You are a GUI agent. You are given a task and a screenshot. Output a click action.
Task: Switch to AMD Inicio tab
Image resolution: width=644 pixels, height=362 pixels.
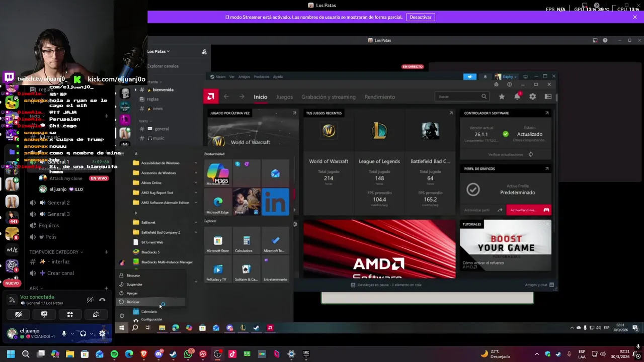point(260,97)
